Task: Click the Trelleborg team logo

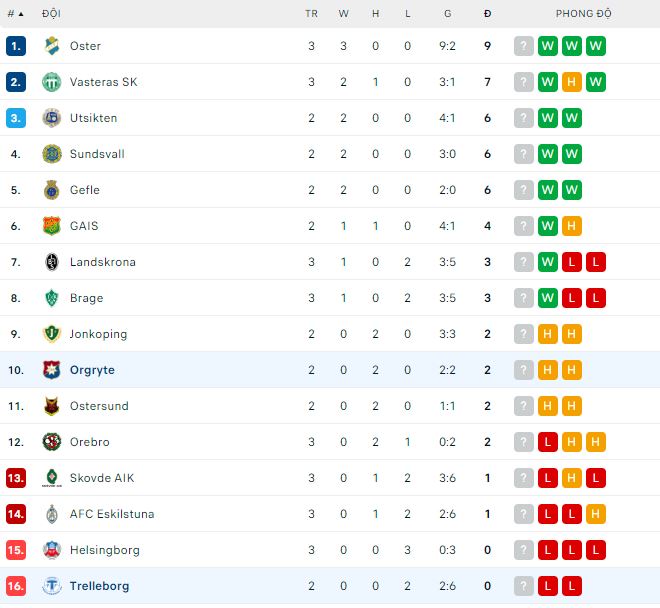Action: 52,586
